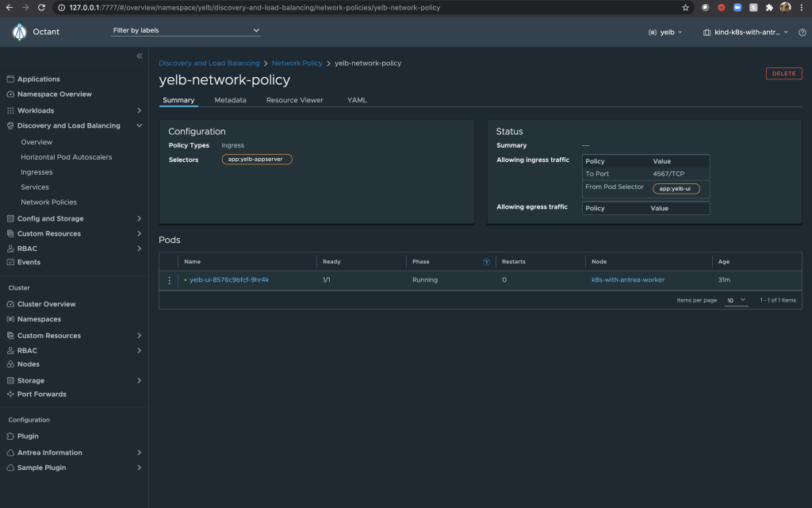
Task: Expand the Antrea Information section
Action: pyautogui.click(x=139, y=452)
